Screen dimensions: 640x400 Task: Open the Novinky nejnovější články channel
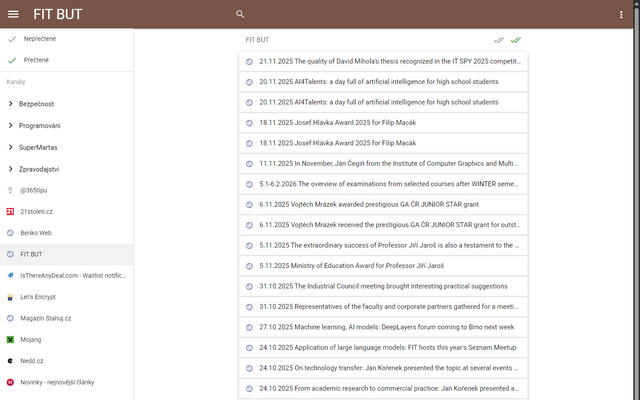67,382
